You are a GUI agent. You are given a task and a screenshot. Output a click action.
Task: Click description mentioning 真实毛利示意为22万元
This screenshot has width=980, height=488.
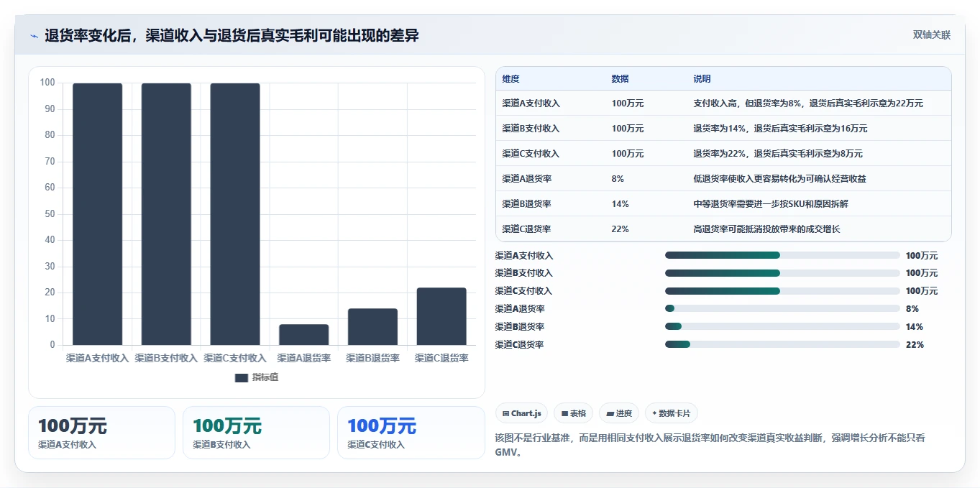pos(808,103)
